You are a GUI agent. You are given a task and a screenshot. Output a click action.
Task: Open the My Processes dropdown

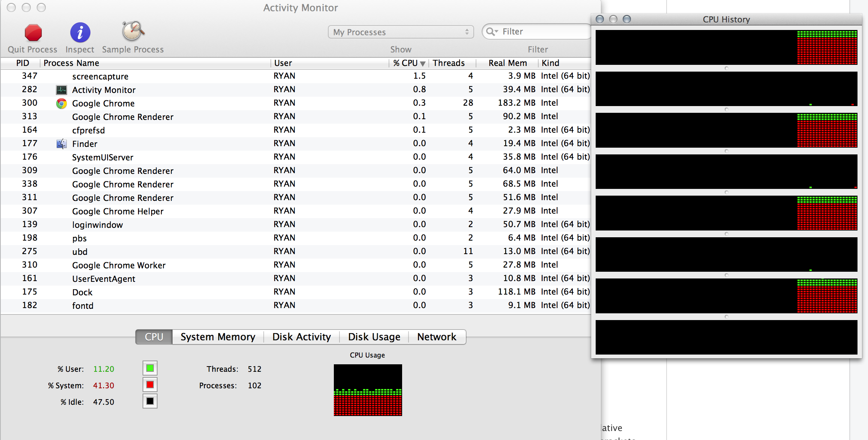coord(401,32)
